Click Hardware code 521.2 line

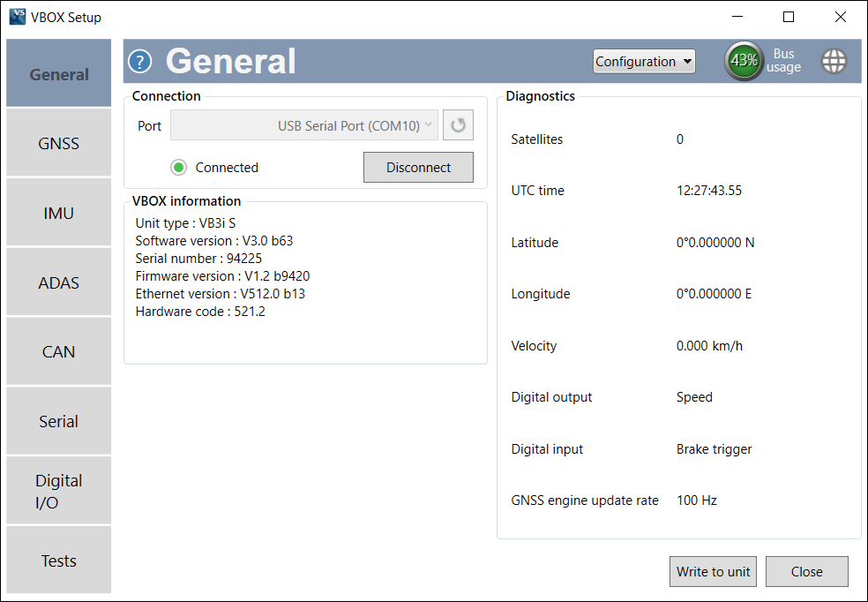click(200, 312)
